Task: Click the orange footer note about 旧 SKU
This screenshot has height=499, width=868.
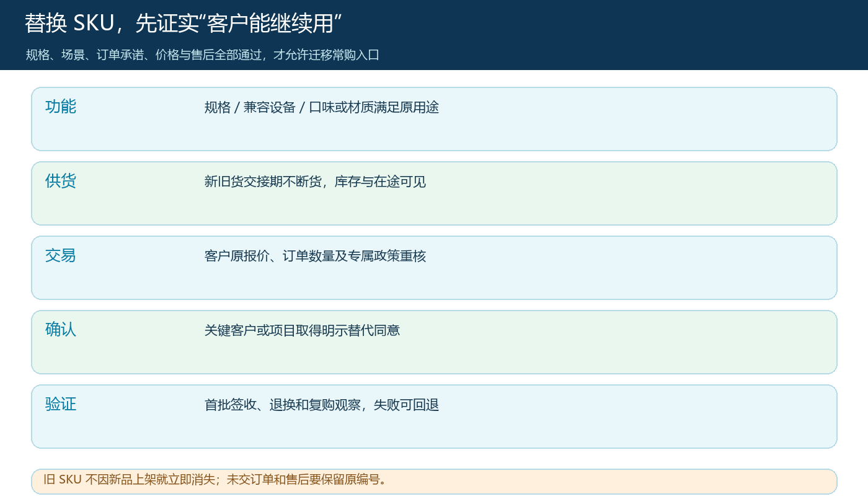Action: [434, 481]
